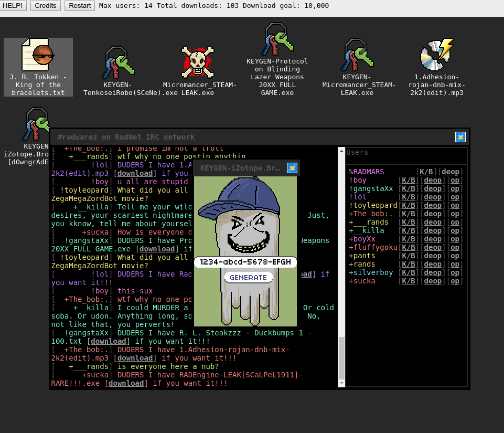Select username %RADMARS in Users list
504x433 pixels.
[367, 172]
